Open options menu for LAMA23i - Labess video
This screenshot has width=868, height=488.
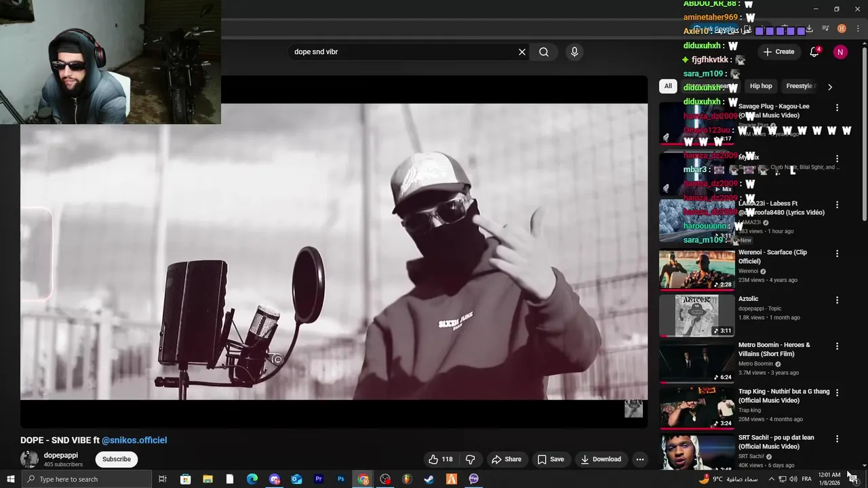coord(837,205)
